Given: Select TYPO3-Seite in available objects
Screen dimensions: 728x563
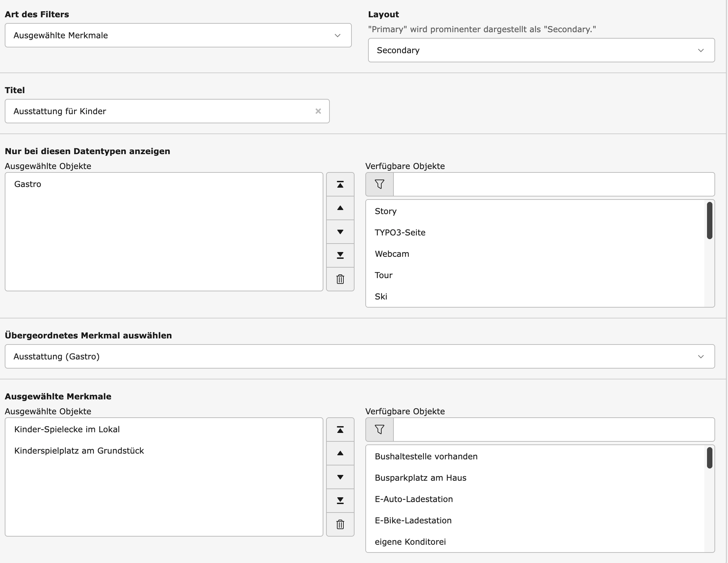Looking at the screenshot, I should click(x=400, y=232).
